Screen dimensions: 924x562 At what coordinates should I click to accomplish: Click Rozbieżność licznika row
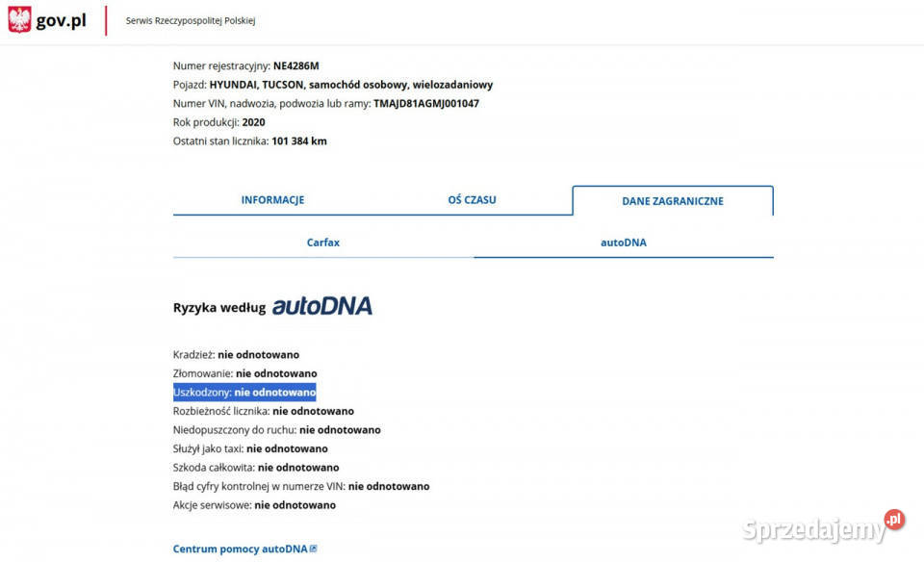pos(264,411)
